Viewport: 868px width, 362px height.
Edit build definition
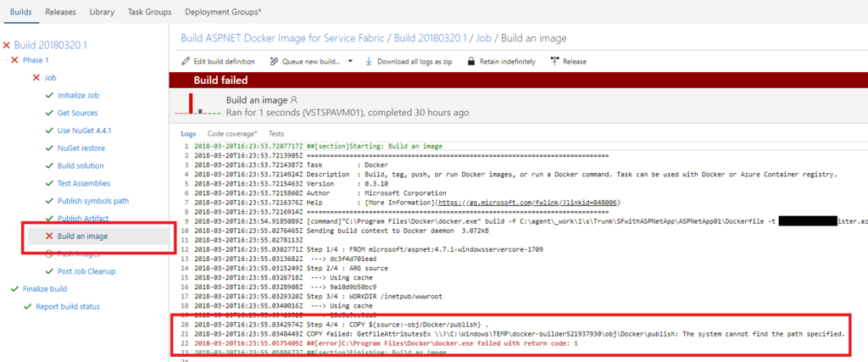coord(218,61)
